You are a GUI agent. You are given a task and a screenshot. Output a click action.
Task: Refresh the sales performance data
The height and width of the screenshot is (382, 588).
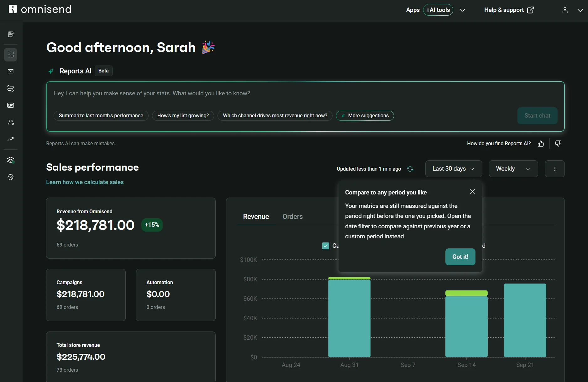(x=410, y=169)
